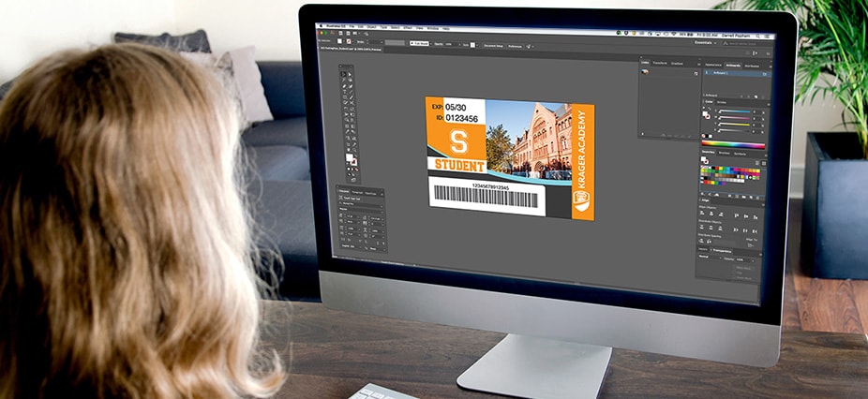
Task: Open the Effect menu
Action: point(408,28)
